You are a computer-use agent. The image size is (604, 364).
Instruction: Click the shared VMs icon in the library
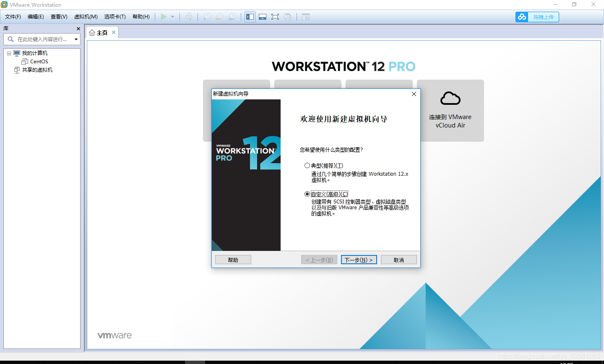point(17,70)
